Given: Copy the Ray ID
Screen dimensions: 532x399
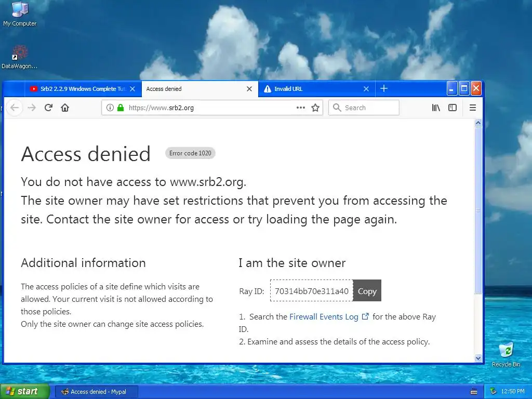Looking at the screenshot, I should click(367, 291).
